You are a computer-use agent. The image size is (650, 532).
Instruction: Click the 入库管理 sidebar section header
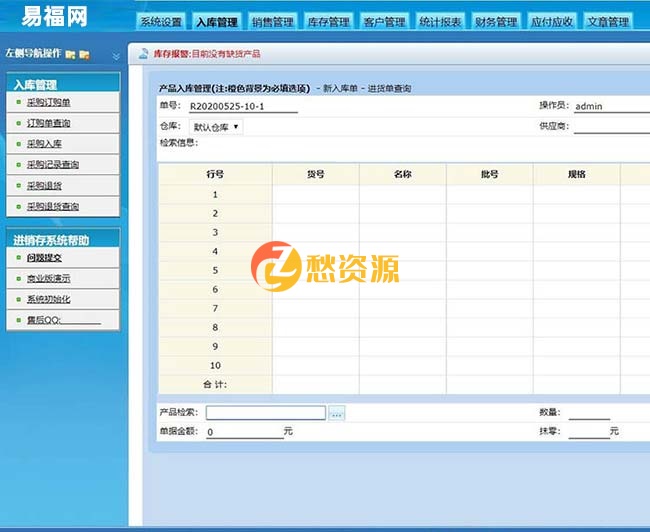click(x=63, y=83)
